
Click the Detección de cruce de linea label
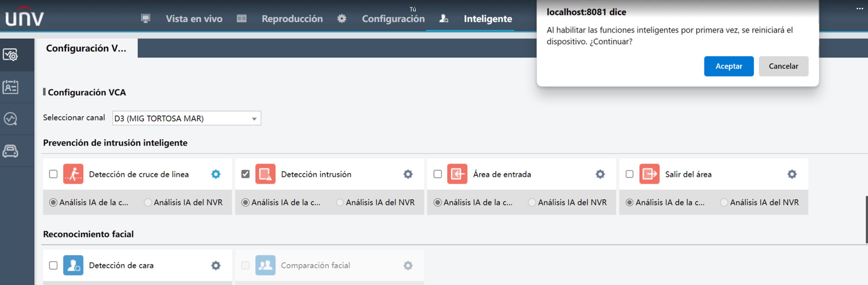coord(139,174)
